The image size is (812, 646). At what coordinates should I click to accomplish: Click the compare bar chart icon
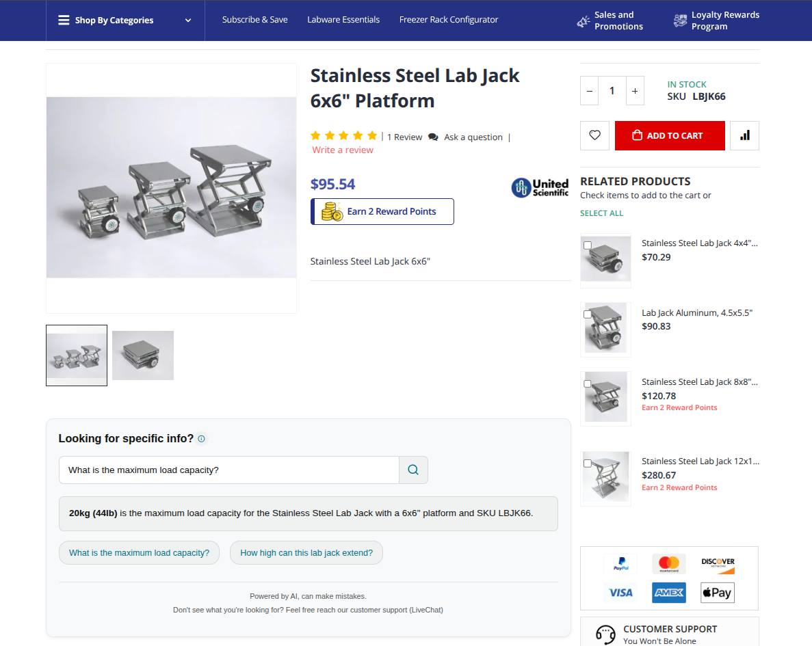click(745, 135)
